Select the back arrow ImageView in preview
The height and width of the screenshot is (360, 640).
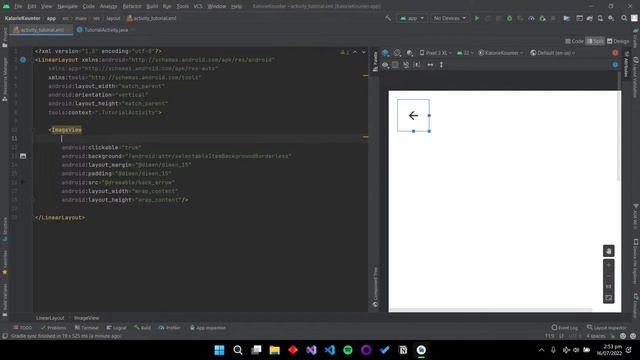[x=413, y=116]
